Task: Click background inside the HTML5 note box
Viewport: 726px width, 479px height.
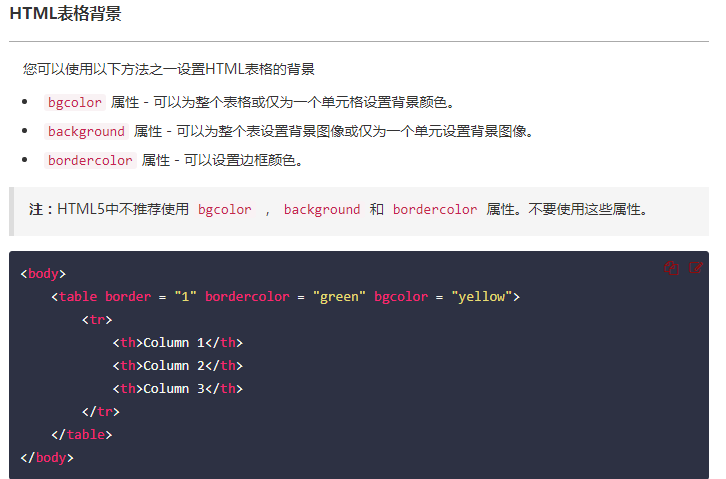Action: click(x=322, y=210)
